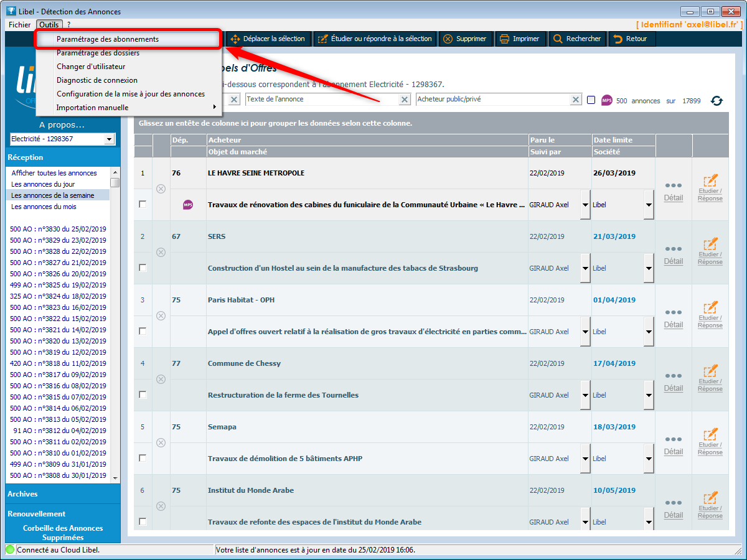Click Etudier / Réponse for Paris Habitat row
Image resolution: width=747 pixels, height=560 pixels.
tap(710, 315)
